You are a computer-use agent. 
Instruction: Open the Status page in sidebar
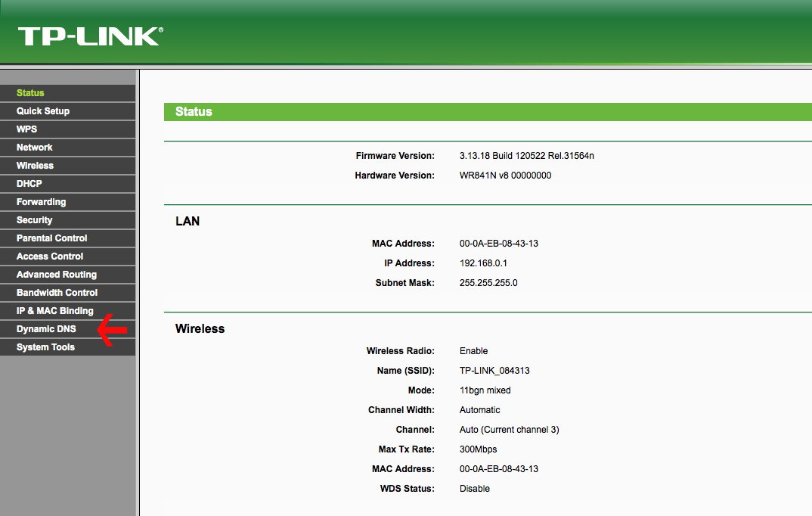pyautogui.click(x=31, y=93)
